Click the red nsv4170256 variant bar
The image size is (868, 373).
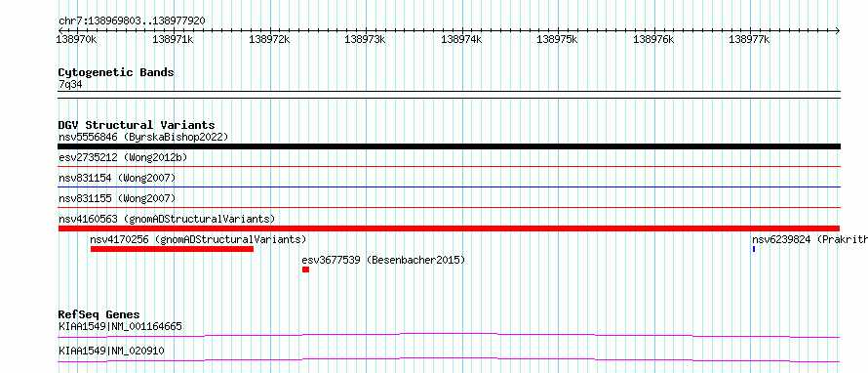point(172,249)
